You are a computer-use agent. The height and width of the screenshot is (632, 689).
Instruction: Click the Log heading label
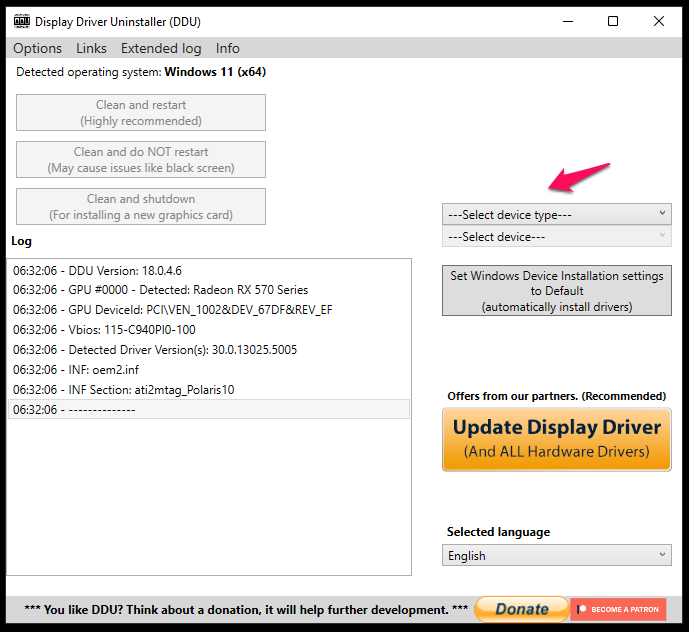[21, 241]
